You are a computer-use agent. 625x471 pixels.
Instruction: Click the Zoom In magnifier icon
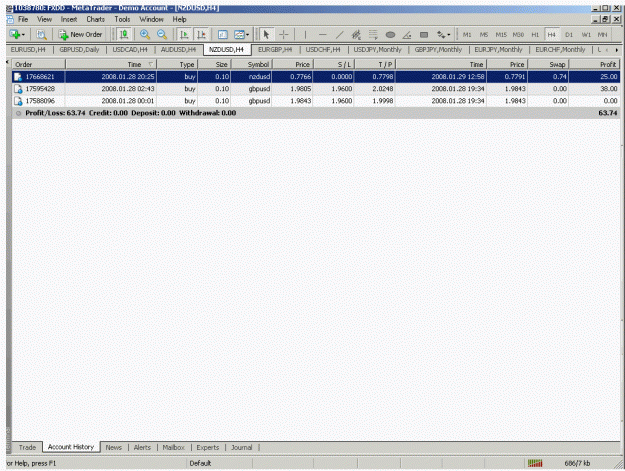coord(145,35)
